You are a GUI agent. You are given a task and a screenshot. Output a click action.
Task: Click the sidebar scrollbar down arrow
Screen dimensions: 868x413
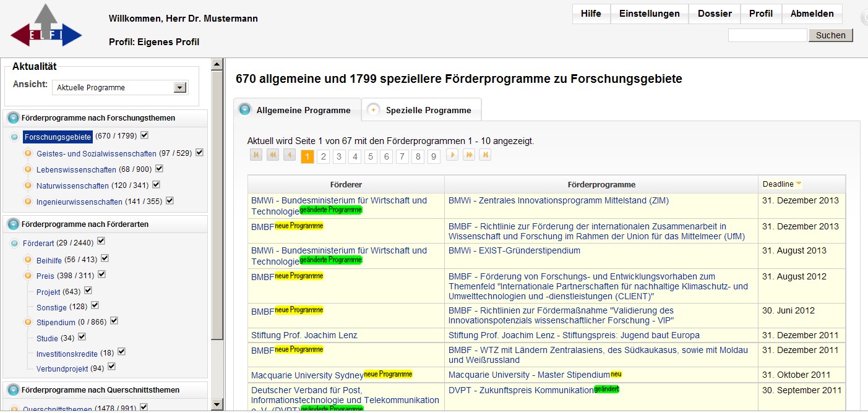pos(217,405)
